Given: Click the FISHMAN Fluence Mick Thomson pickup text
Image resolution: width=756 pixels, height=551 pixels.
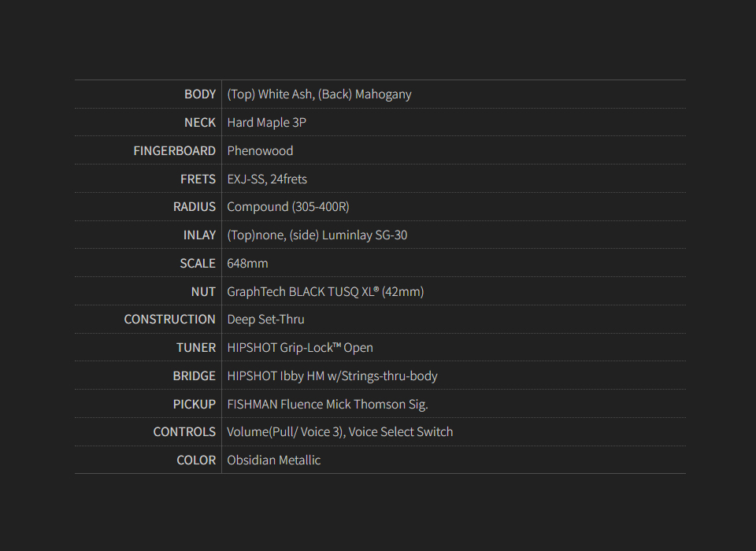Looking at the screenshot, I should point(327,405).
